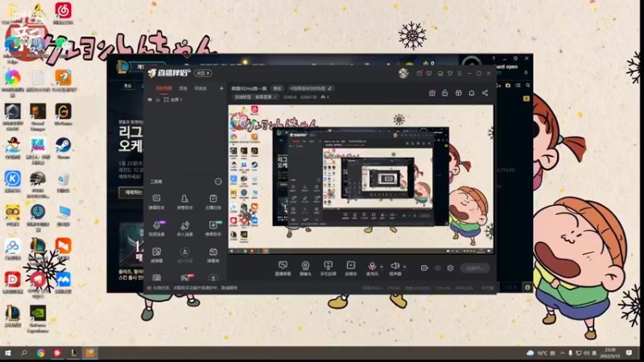
Task: Add a multimedia source from the bottom bar
Action: 351,269
